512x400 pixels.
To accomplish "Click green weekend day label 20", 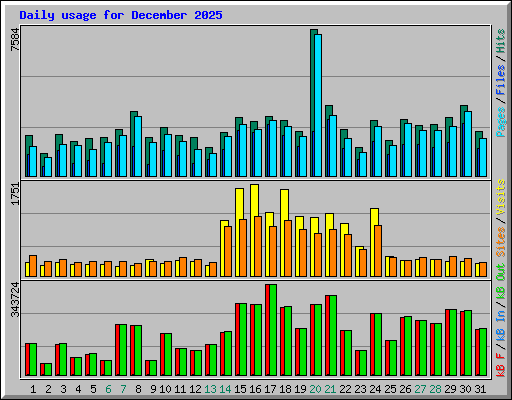I will coord(315,389).
